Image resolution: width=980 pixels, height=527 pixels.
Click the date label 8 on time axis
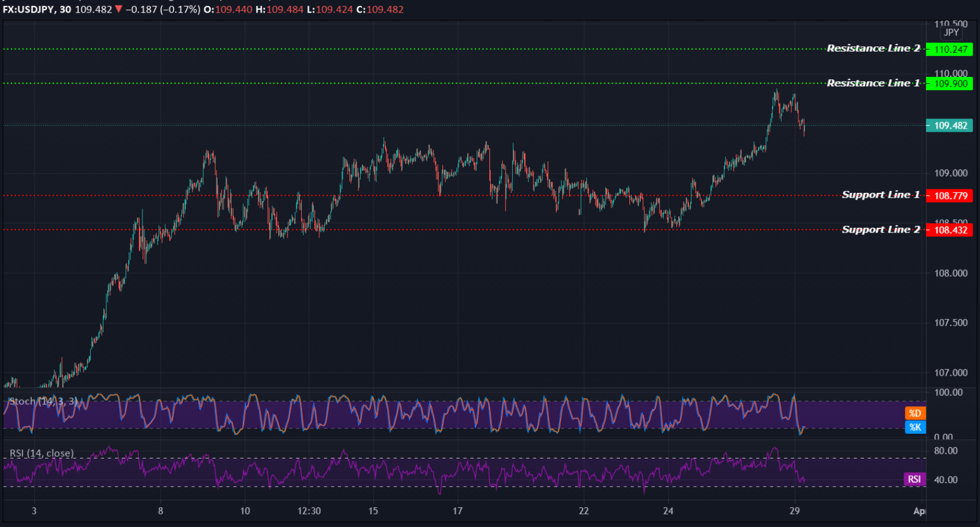pos(161,511)
